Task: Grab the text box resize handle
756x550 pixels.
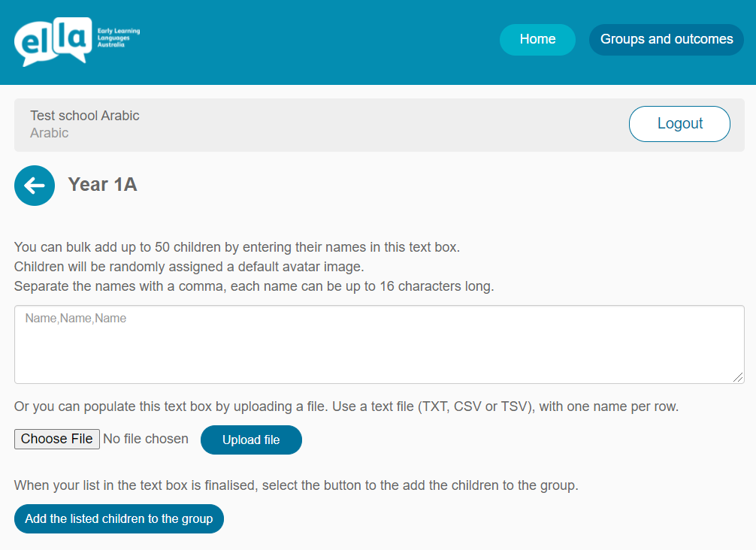Action: click(x=739, y=377)
